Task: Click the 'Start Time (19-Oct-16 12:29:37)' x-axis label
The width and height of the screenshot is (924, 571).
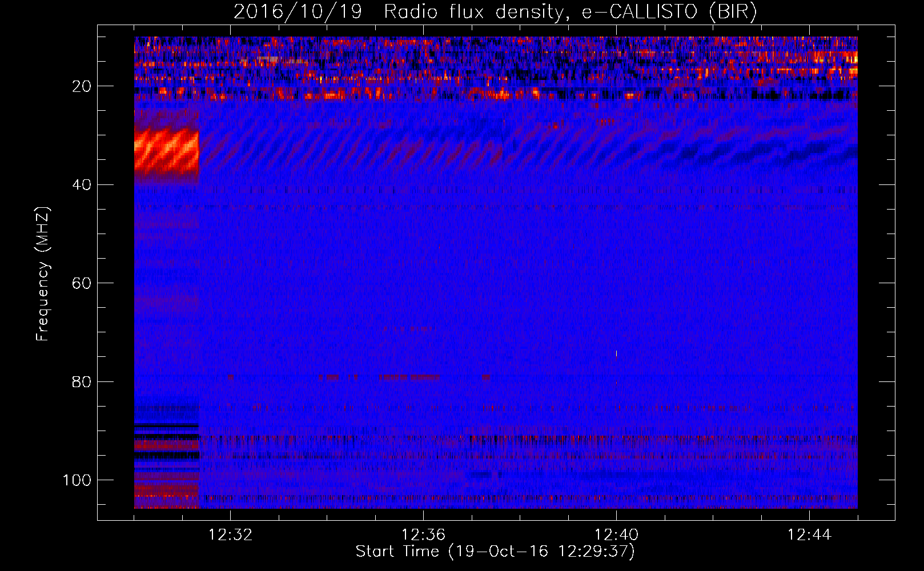Action: point(495,552)
